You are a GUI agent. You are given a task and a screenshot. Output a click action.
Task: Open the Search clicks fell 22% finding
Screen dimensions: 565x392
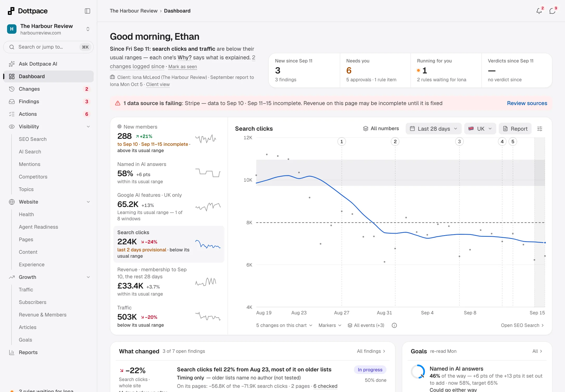pos(254,370)
